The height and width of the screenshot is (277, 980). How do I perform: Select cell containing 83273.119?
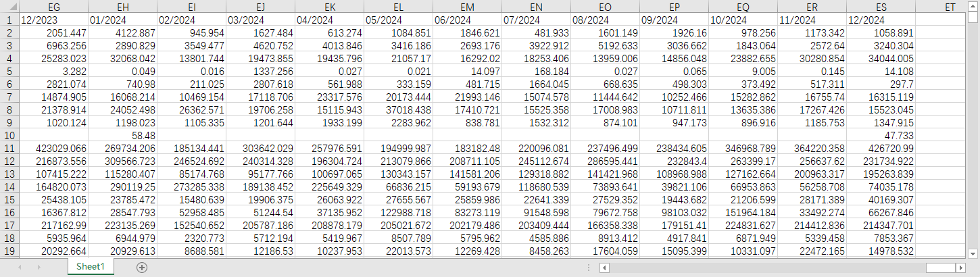point(467,212)
